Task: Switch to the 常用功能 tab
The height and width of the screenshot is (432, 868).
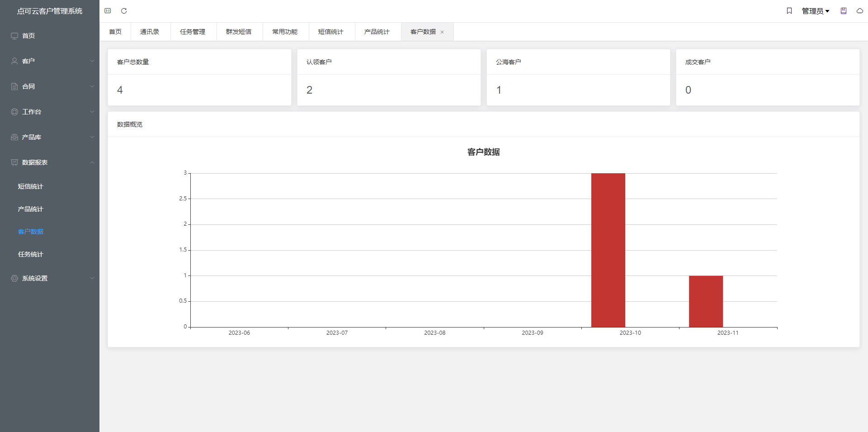Action: point(285,32)
